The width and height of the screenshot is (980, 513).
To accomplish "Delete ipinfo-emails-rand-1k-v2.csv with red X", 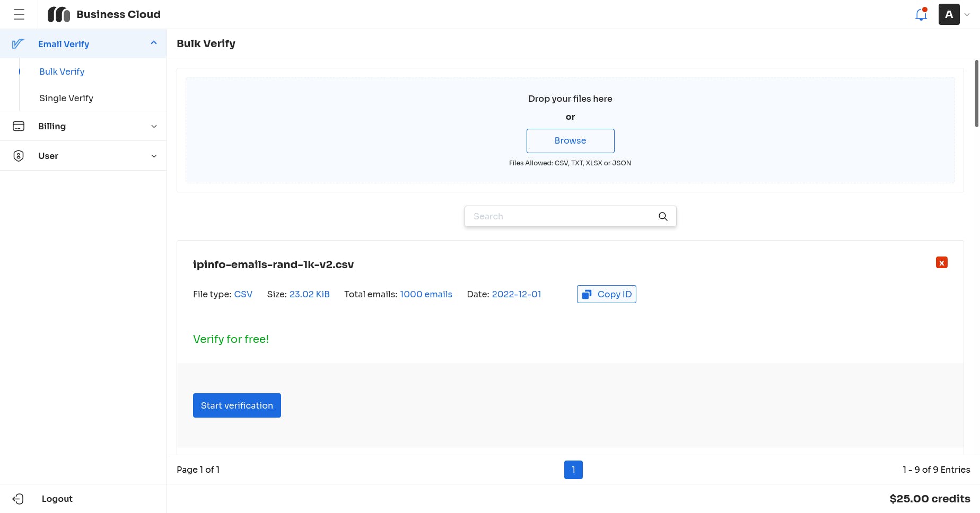I will click(942, 262).
